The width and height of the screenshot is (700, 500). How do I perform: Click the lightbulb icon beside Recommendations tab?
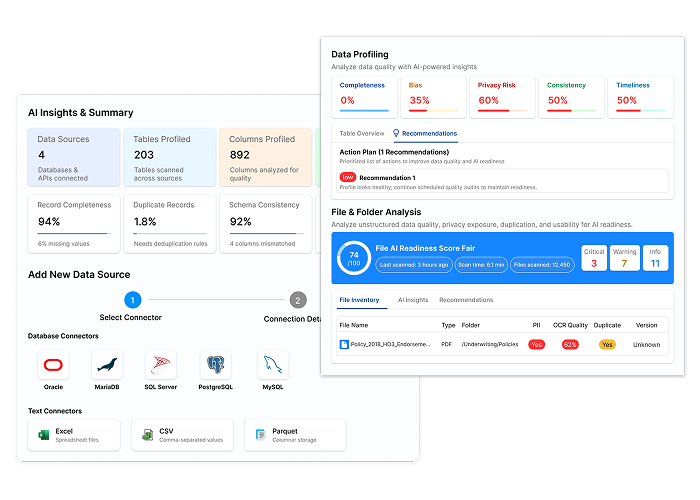point(396,133)
